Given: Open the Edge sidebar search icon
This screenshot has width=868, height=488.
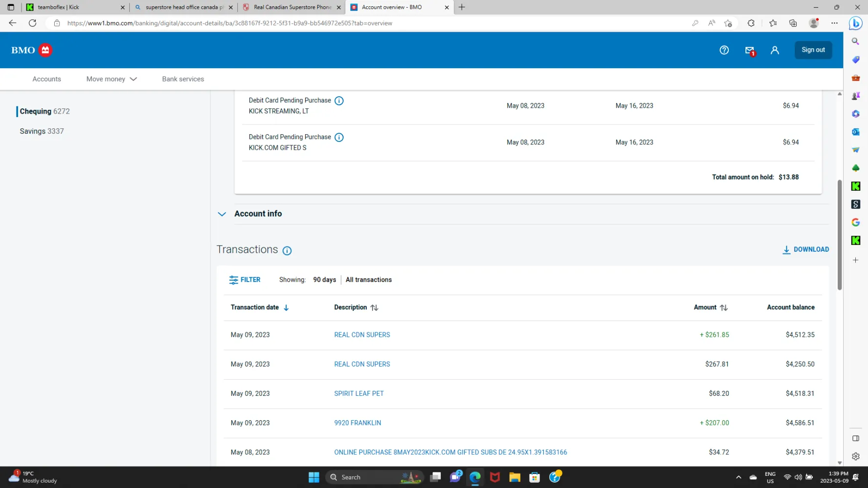Looking at the screenshot, I should [855, 41].
